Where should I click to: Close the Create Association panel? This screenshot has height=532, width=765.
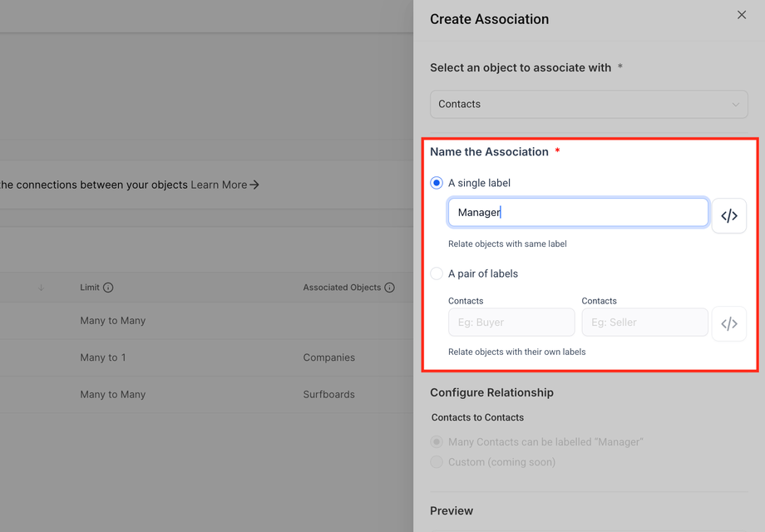742,15
